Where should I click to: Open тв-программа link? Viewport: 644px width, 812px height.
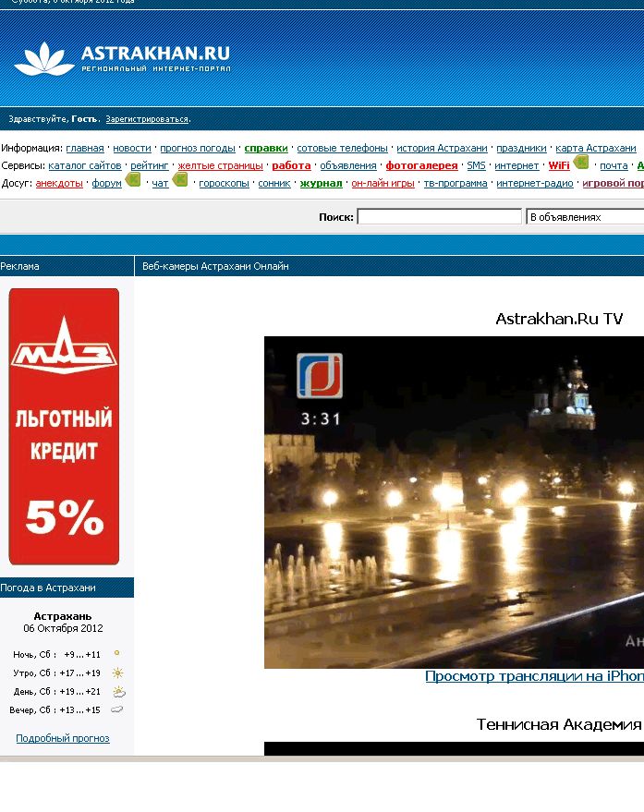(x=456, y=183)
